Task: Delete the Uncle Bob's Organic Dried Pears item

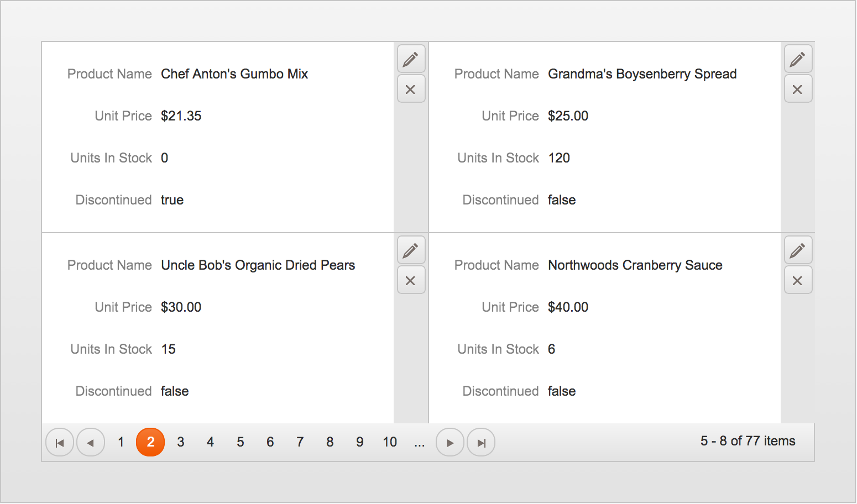Action: coord(411,280)
